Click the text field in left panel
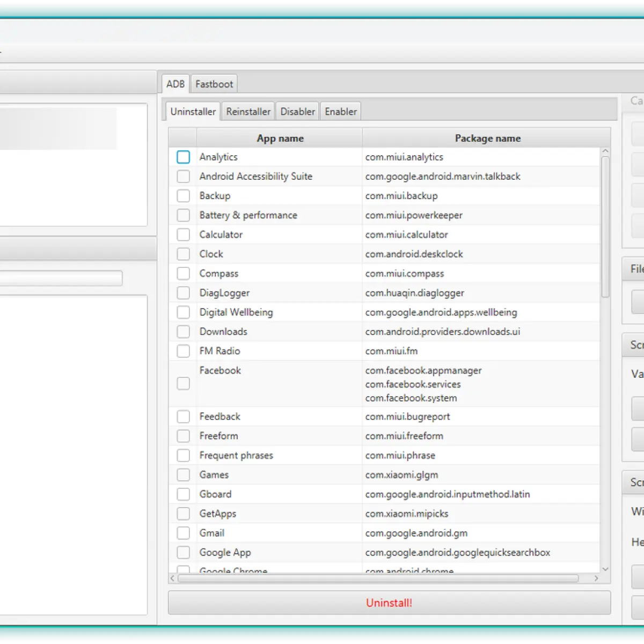644x644 pixels. 61,278
